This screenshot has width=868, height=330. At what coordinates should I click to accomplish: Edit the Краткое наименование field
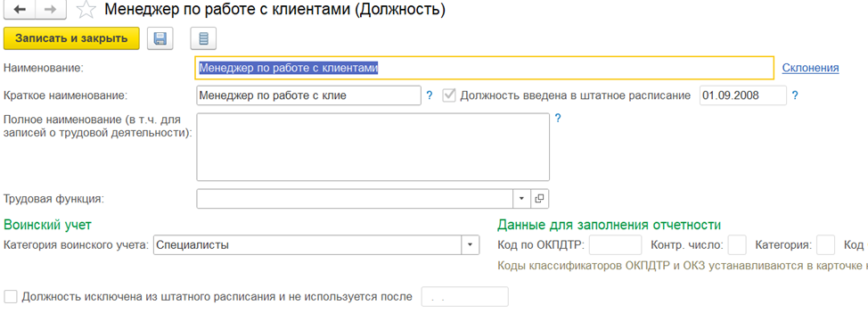pos(309,95)
